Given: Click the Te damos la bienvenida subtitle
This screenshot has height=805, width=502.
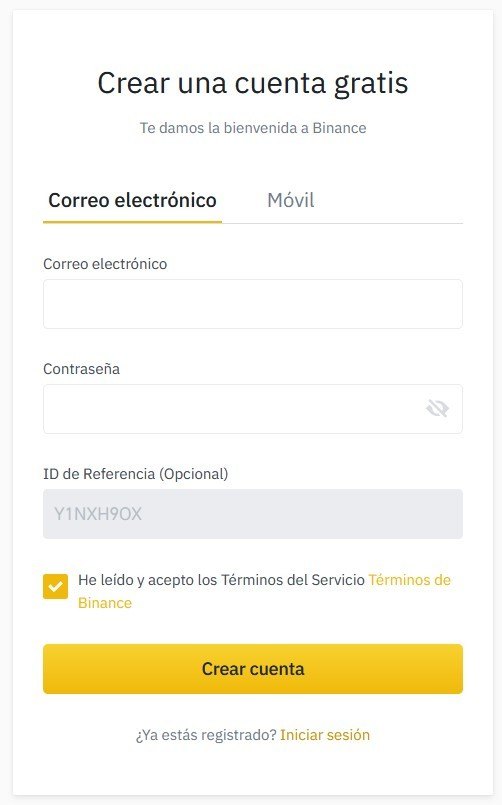Looking at the screenshot, I should 253,128.
